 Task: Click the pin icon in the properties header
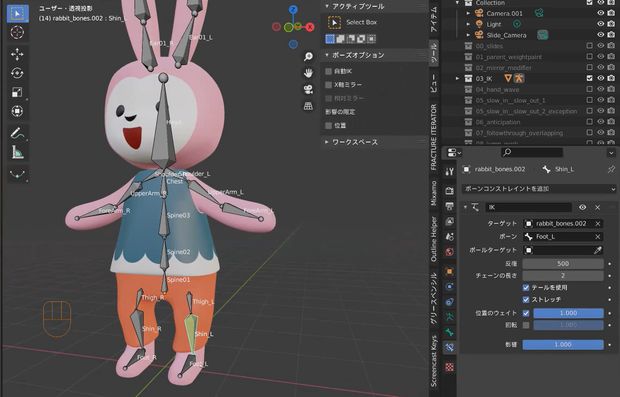pyautogui.click(x=611, y=169)
